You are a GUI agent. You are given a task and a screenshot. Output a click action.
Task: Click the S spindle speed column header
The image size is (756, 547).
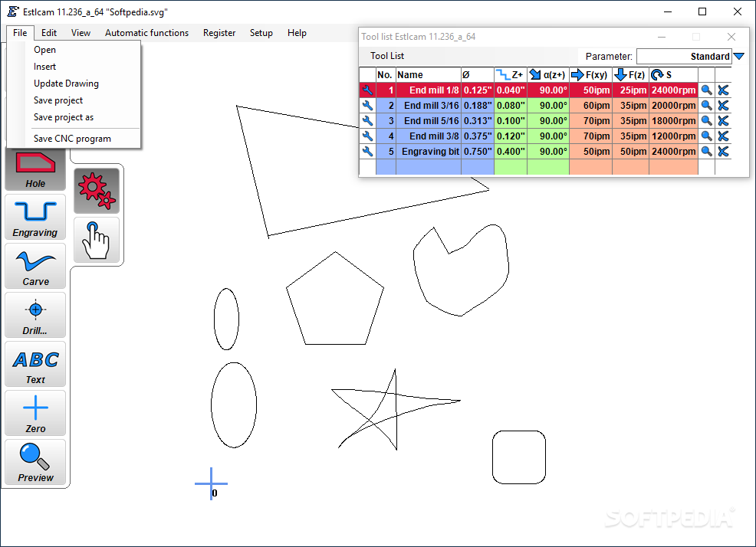(x=673, y=75)
